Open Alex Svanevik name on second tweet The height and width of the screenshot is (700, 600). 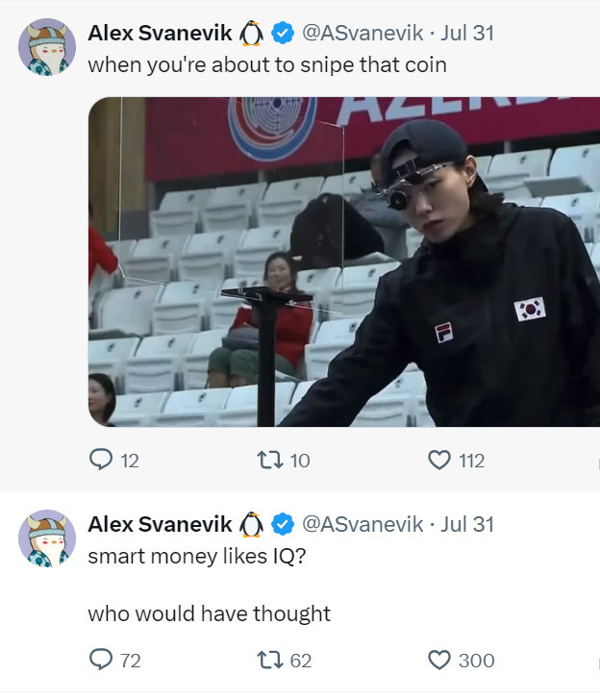click(x=160, y=524)
